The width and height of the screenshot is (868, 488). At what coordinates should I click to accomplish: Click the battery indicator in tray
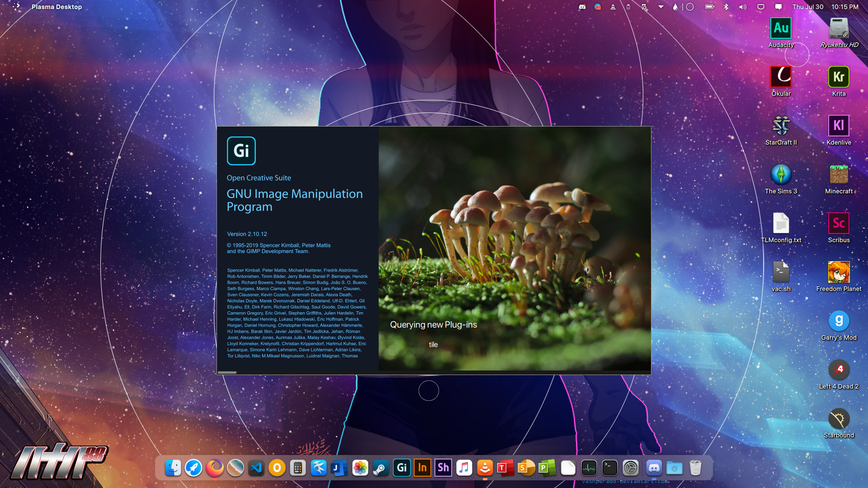pyautogui.click(x=709, y=7)
